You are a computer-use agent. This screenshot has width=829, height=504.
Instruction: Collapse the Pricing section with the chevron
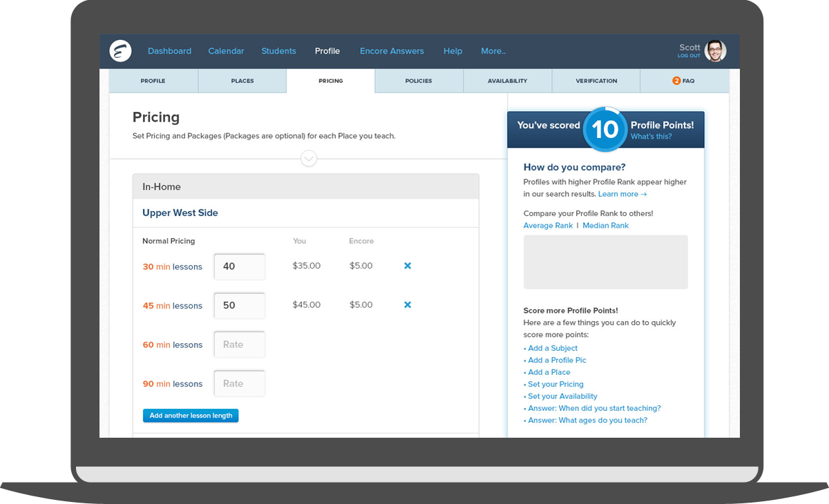tap(309, 159)
